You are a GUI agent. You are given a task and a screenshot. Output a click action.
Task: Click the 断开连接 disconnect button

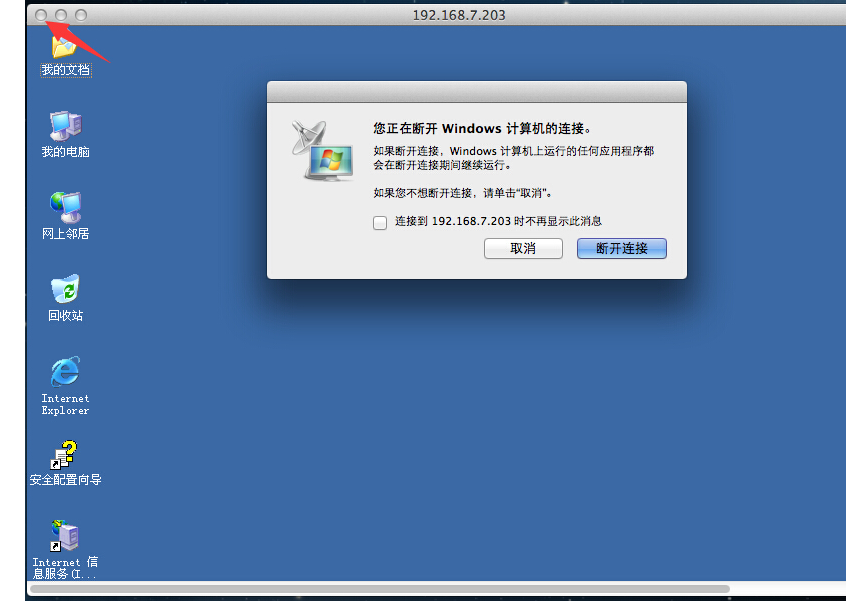tap(622, 249)
